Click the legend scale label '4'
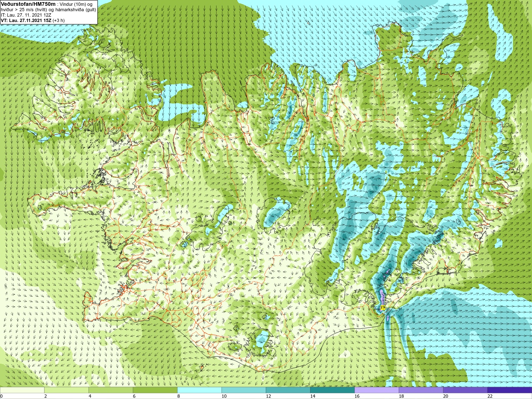Image resolution: width=532 pixels, height=399 pixels. click(x=90, y=396)
